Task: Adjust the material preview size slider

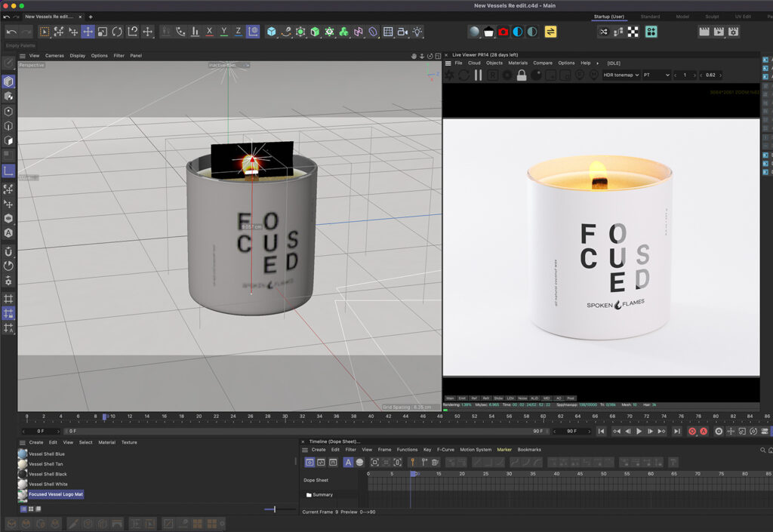Action: coord(274,509)
